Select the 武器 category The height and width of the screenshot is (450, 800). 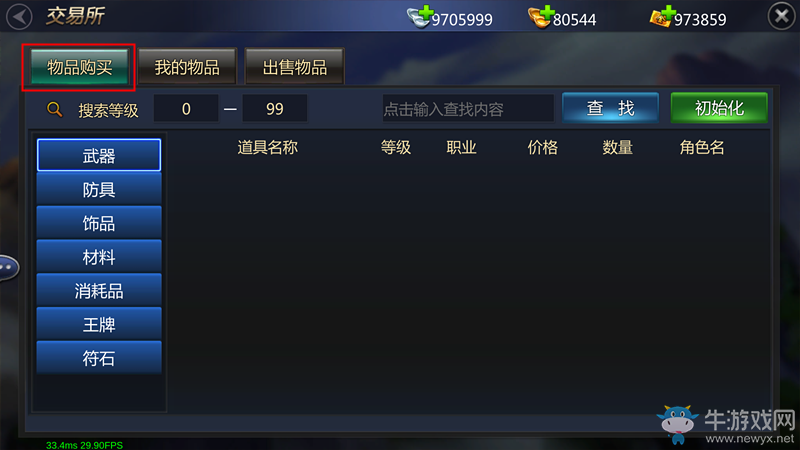[x=99, y=155]
